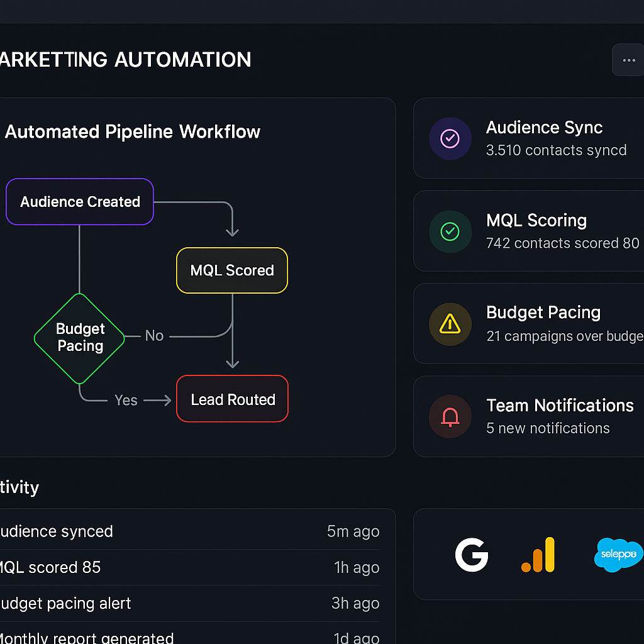
Task: Open the Audience synced activity entry
Action: tap(57, 531)
